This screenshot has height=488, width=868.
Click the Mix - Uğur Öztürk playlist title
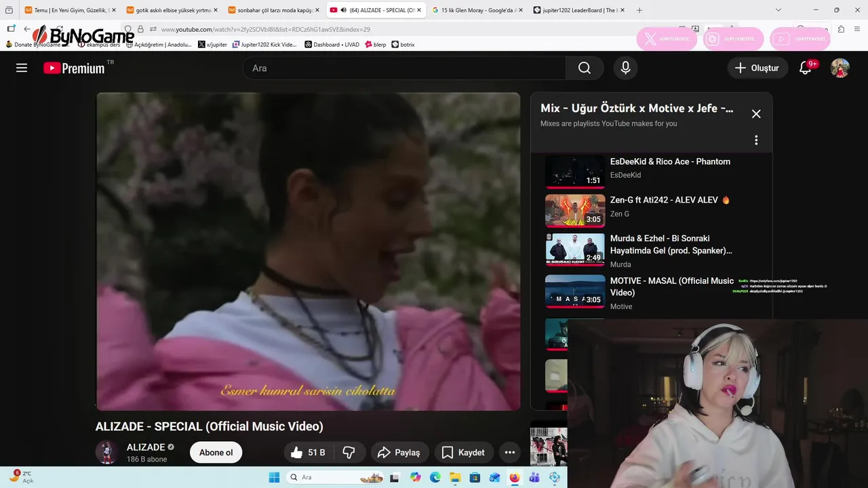(x=637, y=108)
